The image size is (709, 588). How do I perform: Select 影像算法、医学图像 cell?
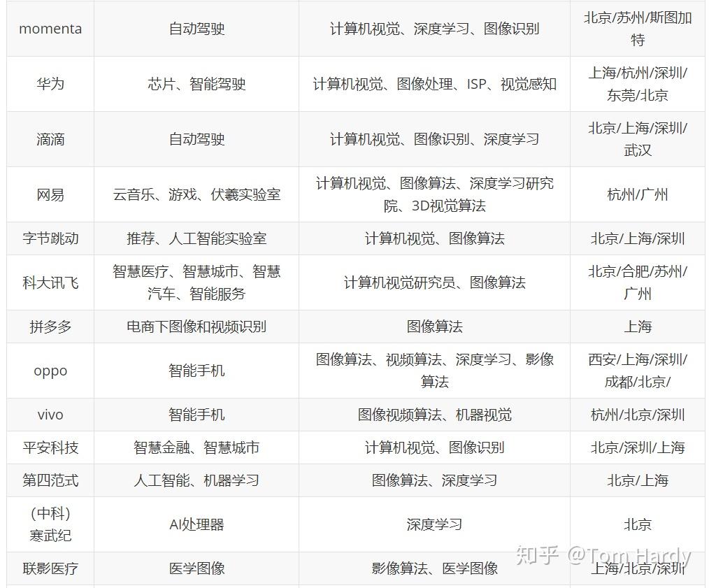434,568
